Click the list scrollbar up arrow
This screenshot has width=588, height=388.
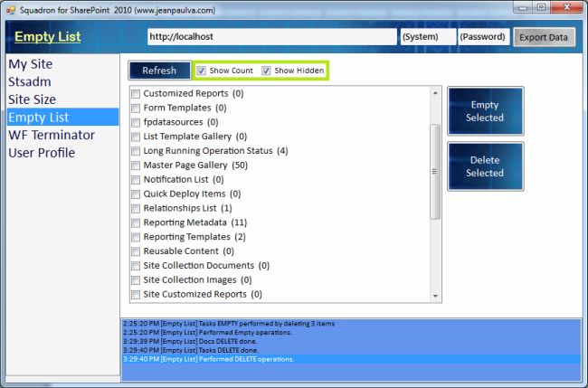[435, 92]
